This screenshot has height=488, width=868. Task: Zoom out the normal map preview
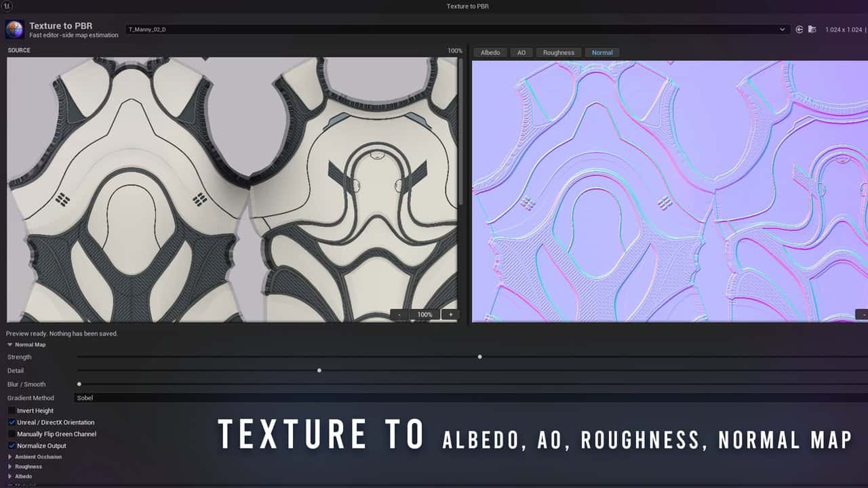click(862, 314)
